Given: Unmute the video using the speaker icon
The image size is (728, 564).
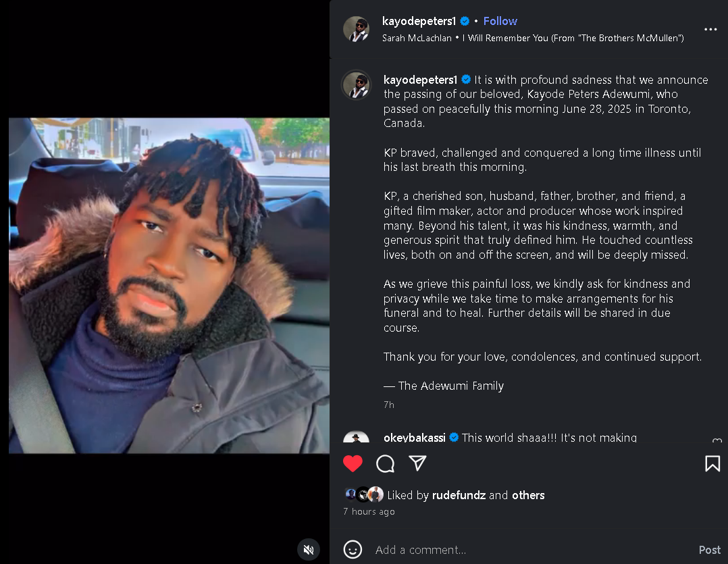Looking at the screenshot, I should (x=309, y=549).
